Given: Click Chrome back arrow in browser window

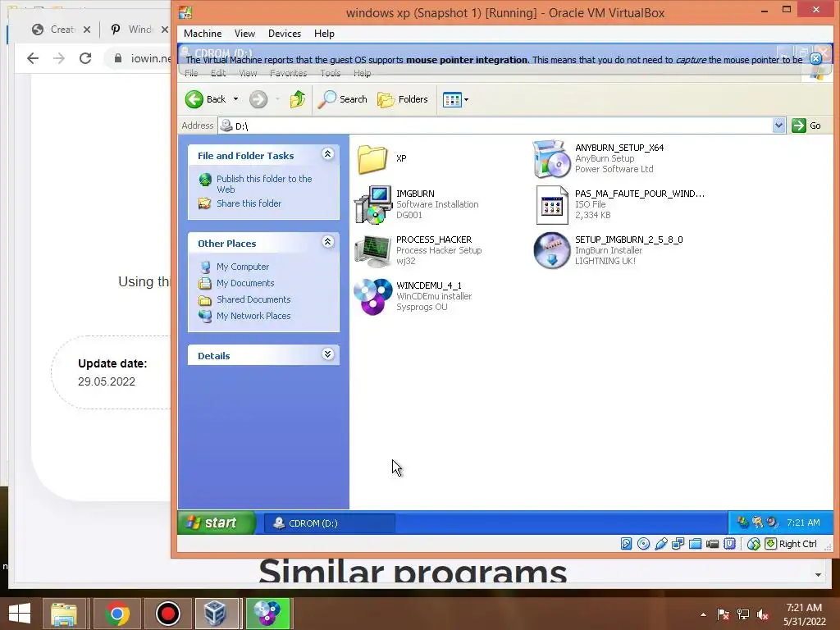Looking at the screenshot, I should pos(33,58).
